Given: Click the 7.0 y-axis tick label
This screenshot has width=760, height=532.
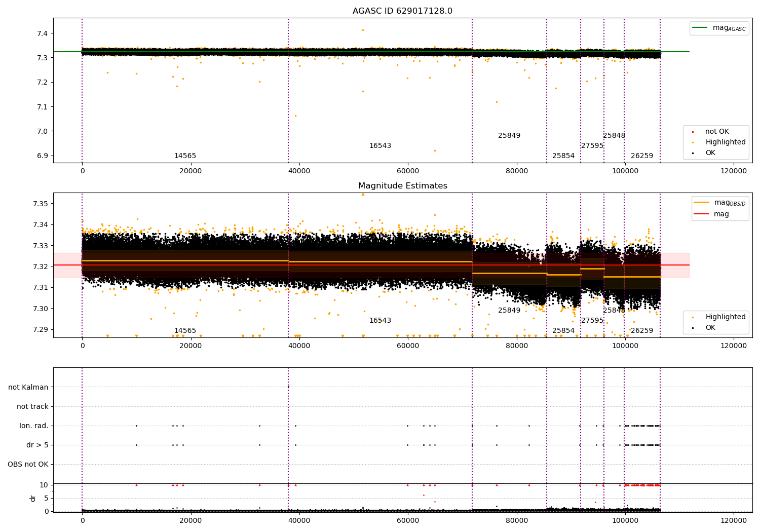Looking at the screenshot, I should pyautogui.click(x=43, y=131).
